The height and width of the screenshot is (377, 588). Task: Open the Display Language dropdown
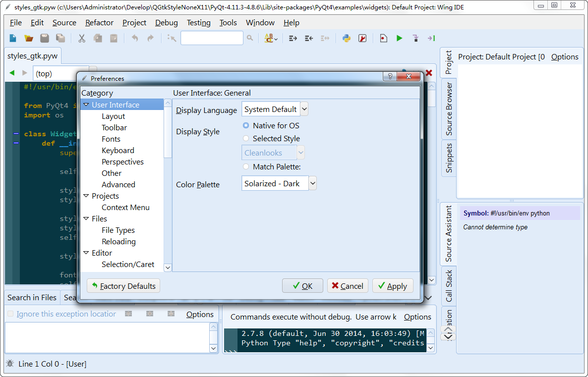click(304, 109)
